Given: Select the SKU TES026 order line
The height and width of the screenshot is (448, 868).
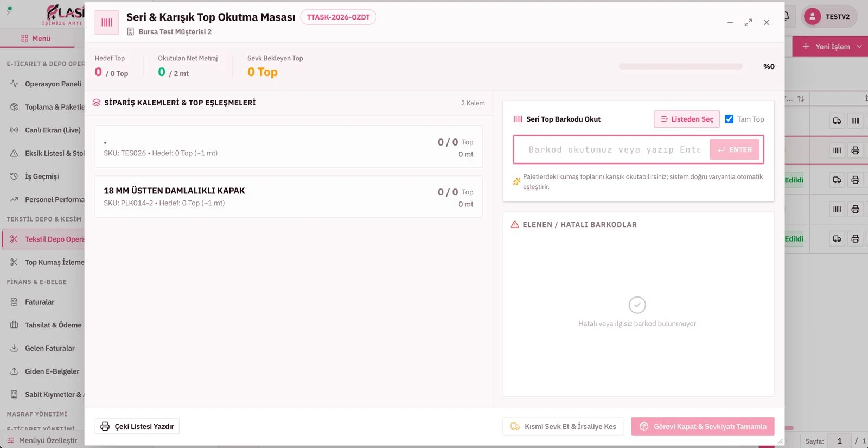Looking at the screenshot, I should click(289, 147).
